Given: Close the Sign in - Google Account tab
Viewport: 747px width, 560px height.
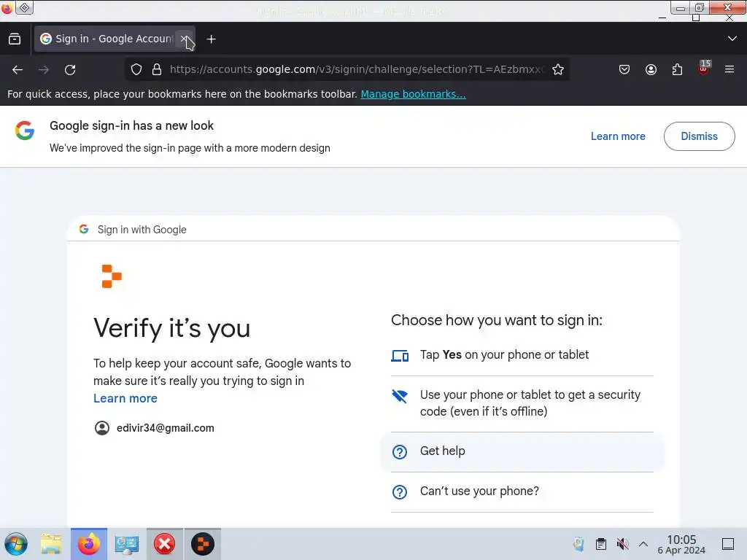Looking at the screenshot, I should [x=184, y=39].
